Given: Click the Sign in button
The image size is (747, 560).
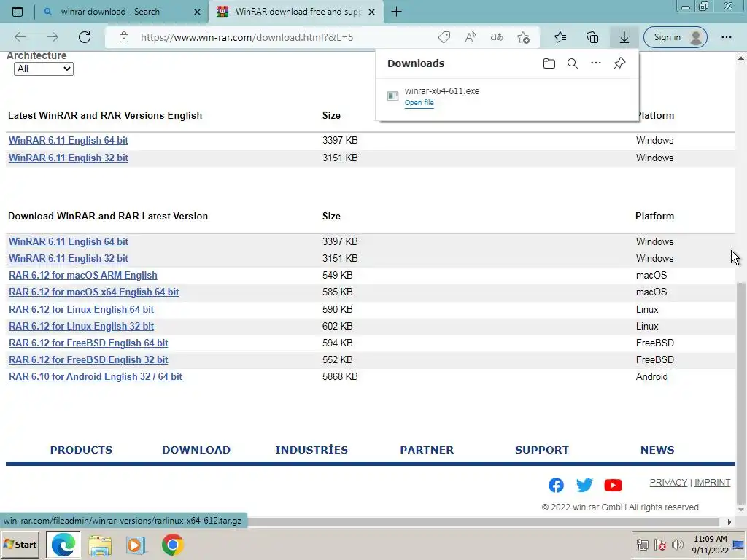Looking at the screenshot, I should pos(675,37).
